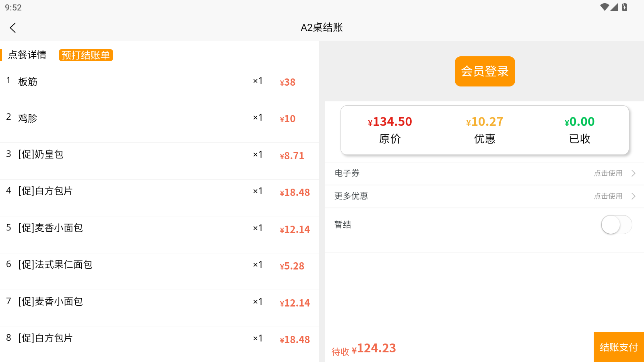Toggle the 暂结 switch

[x=616, y=224]
